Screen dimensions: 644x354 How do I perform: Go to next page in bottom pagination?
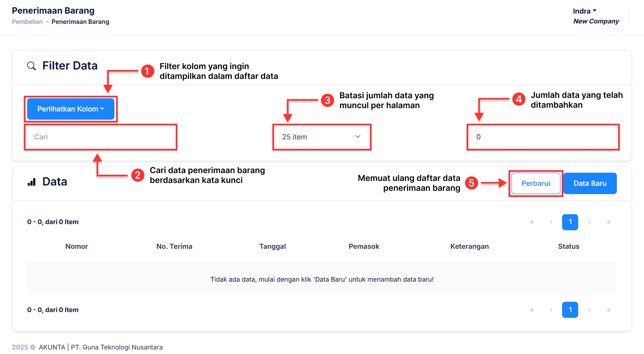[x=589, y=310]
